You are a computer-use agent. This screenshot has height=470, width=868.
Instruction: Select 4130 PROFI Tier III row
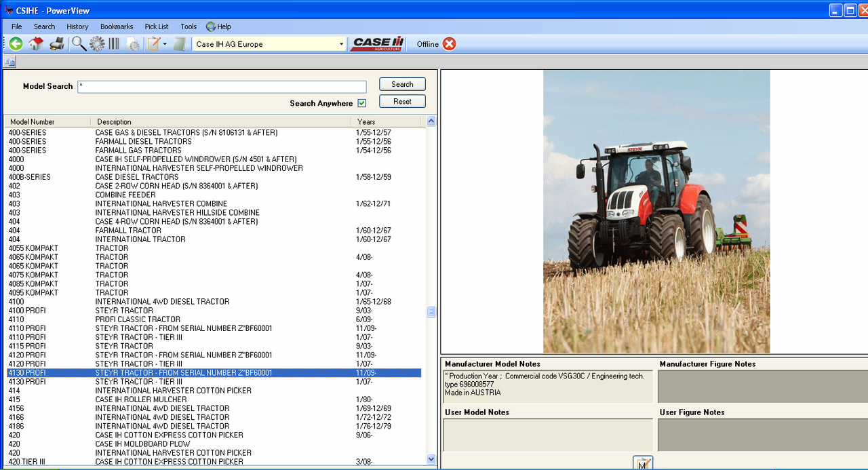tap(213, 382)
